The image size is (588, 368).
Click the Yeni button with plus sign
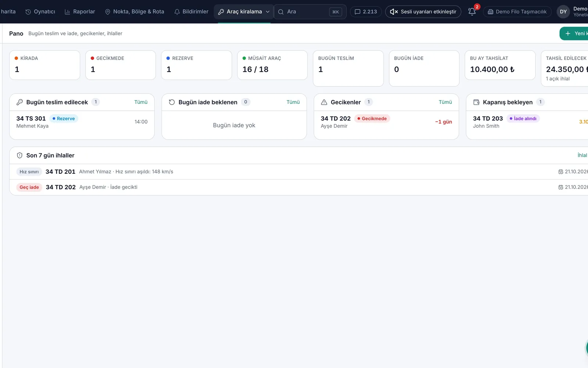(574, 33)
